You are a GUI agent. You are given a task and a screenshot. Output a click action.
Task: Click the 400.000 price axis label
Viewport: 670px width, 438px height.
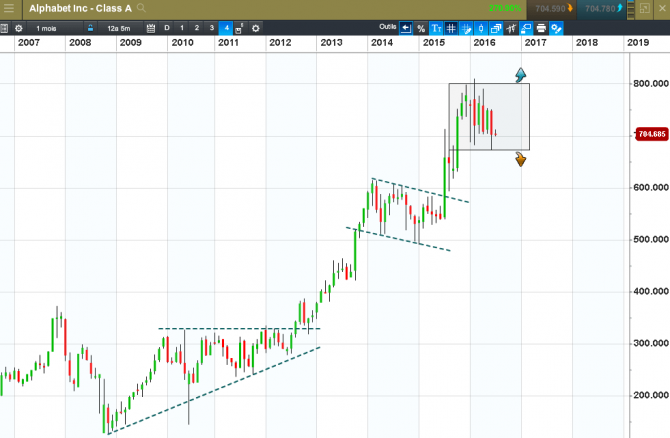click(x=651, y=291)
